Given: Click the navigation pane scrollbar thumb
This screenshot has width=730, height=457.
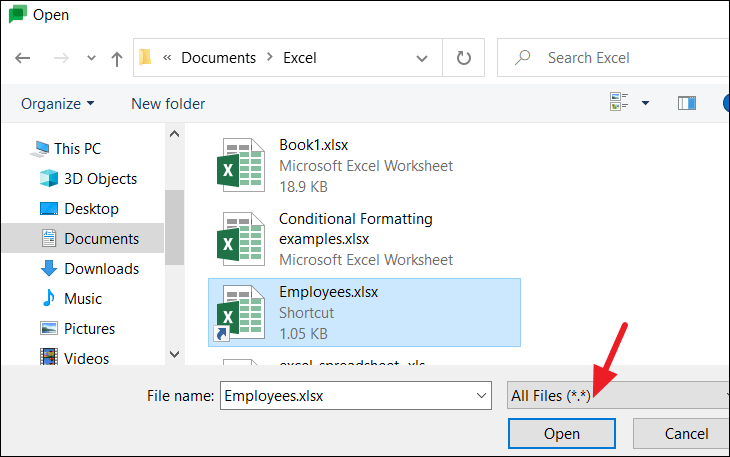Looking at the screenshot, I should [x=175, y=227].
